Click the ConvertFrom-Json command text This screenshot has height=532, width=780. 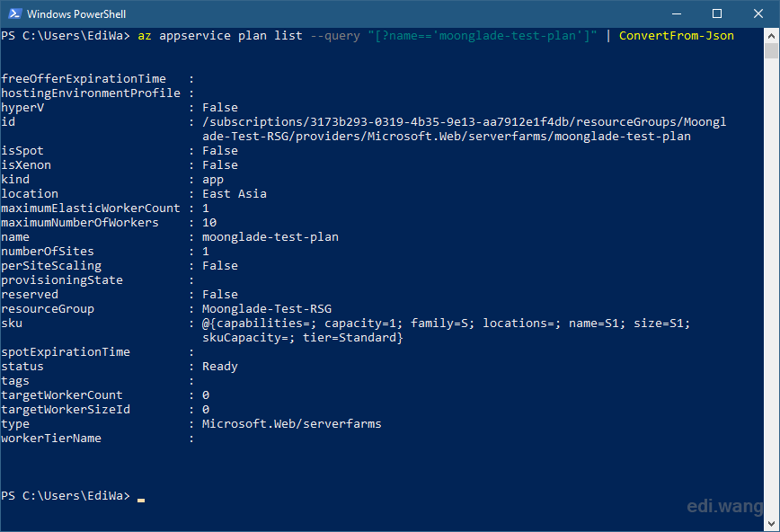pos(676,36)
